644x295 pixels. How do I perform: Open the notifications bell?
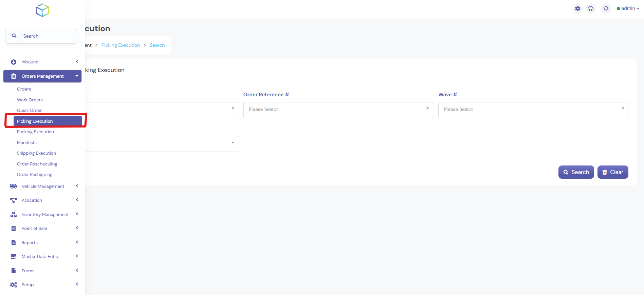(606, 8)
